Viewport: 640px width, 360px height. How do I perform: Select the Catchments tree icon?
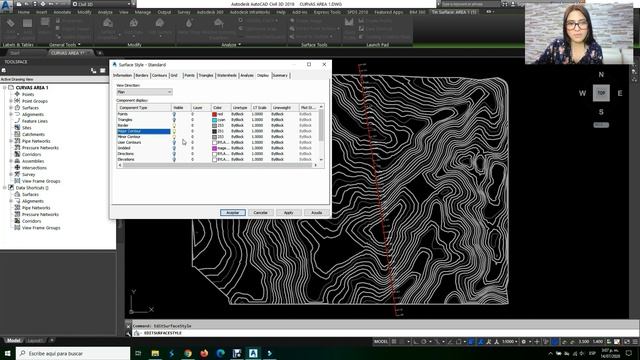[x=17, y=134]
